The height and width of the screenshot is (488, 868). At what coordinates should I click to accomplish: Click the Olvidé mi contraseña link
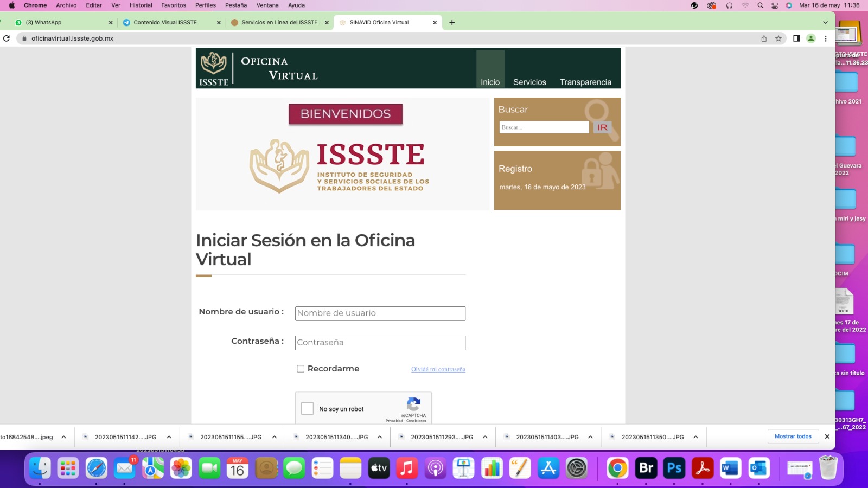[438, 369]
